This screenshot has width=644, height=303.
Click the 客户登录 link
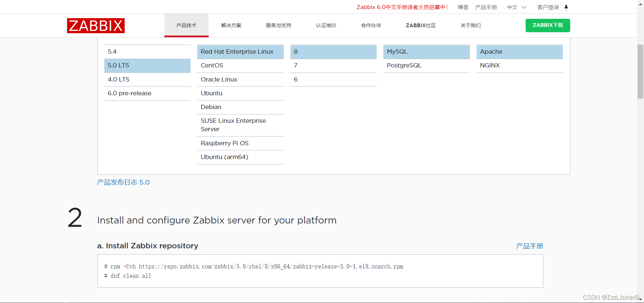coord(548,7)
